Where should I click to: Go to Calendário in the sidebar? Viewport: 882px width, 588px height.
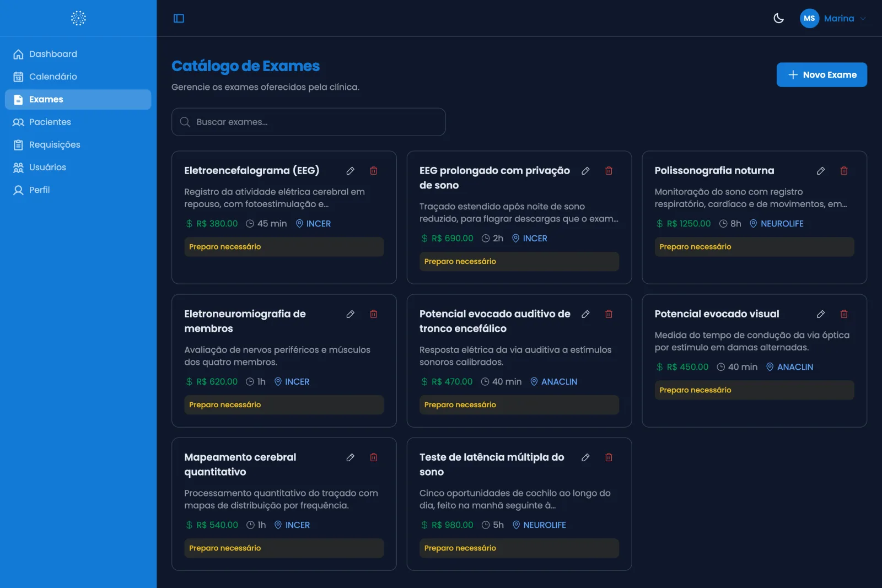[x=78, y=77]
